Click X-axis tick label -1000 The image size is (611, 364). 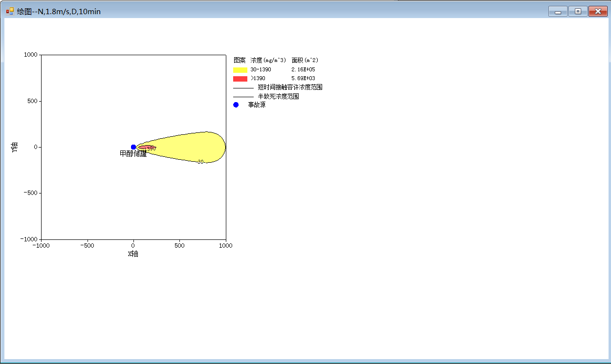coord(41,246)
